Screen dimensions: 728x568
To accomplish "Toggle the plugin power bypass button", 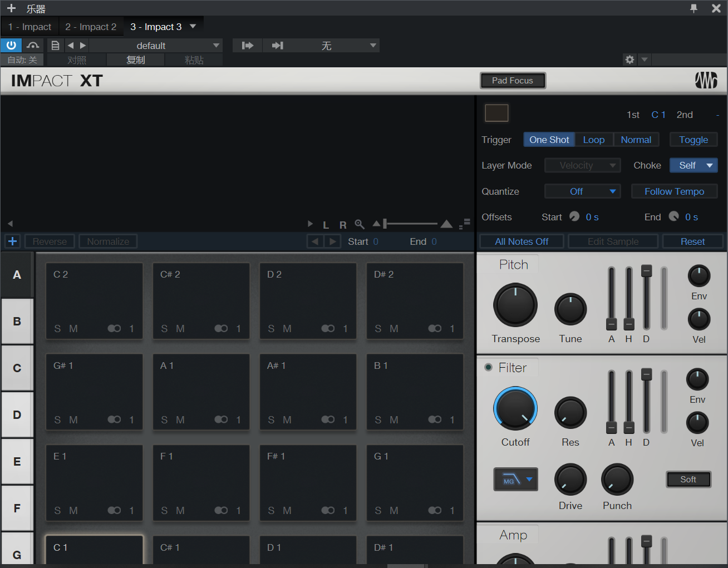I will (x=11, y=46).
